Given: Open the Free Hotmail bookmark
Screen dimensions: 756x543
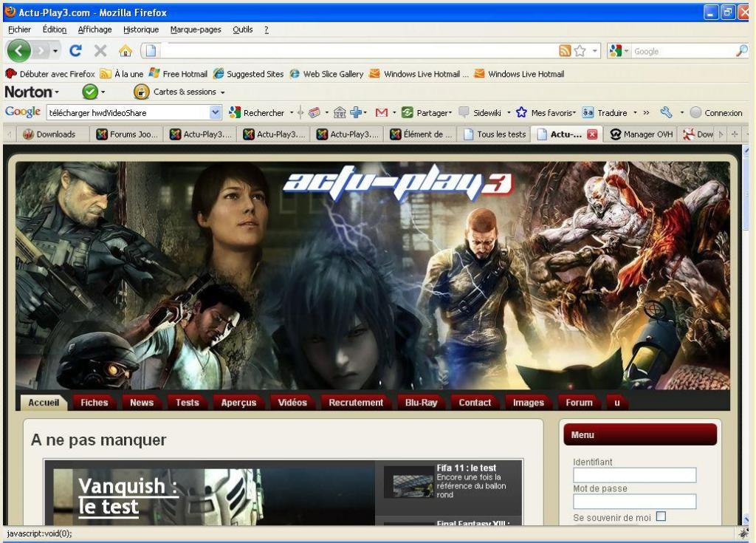Looking at the screenshot, I should (x=178, y=74).
